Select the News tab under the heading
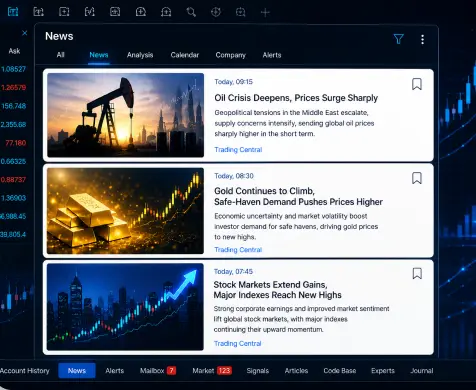Viewport: 476px width, 390px height. 99,55
